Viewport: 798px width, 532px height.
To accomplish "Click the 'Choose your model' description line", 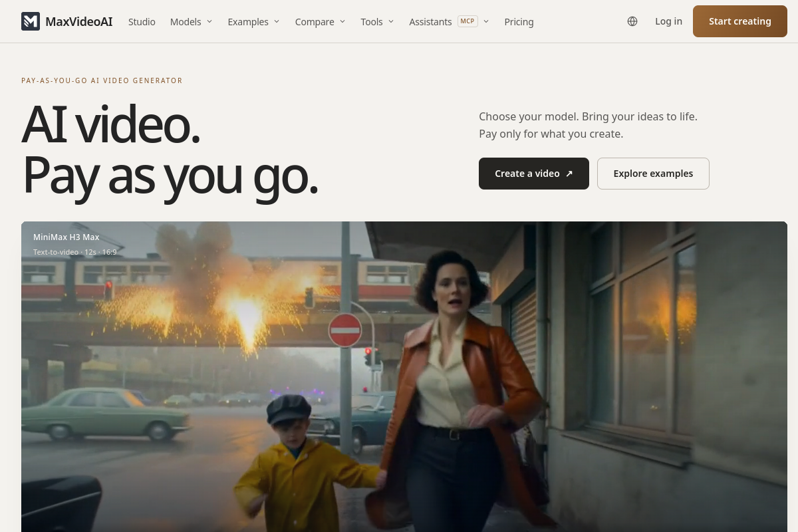I will point(588,116).
